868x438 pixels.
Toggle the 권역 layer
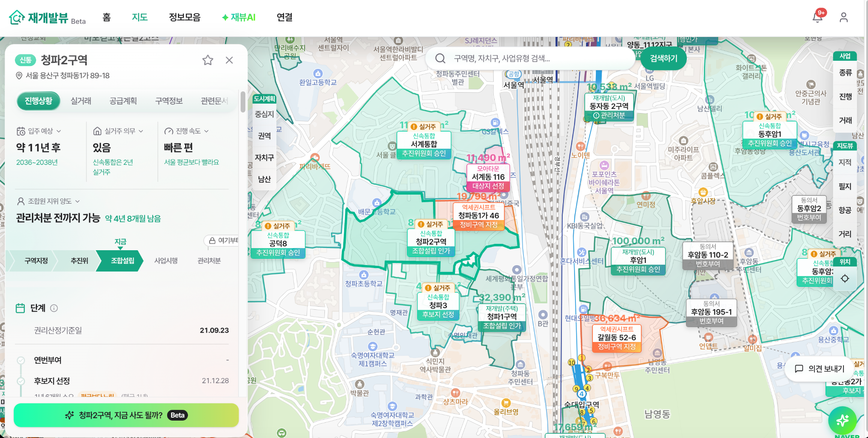[264, 136]
